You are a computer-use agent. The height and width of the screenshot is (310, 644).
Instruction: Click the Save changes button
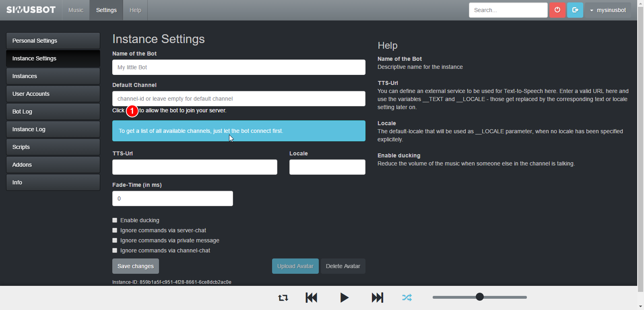(x=136, y=266)
